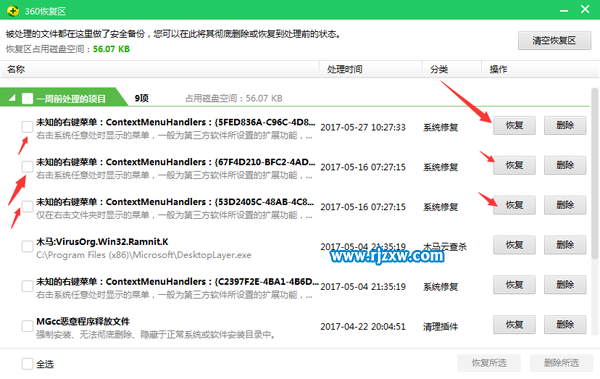This screenshot has width=600, height=379.
Task: Restore the MGcc恶意程序释放文件 item with 恢复
Action: [514, 325]
